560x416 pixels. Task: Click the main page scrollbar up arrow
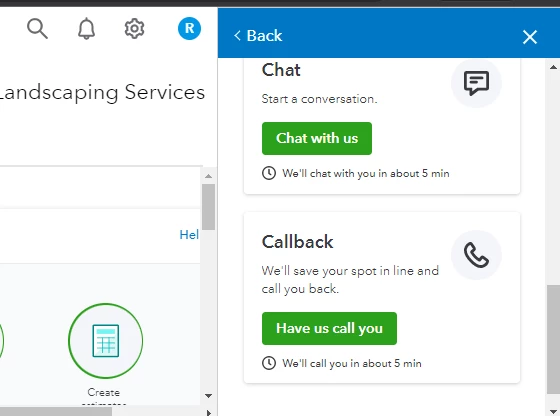[x=208, y=176]
